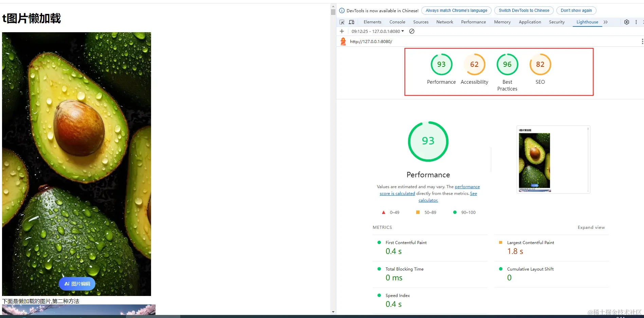This screenshot has height=318, width=644.
Task: Click the large Performance 93 score gauge
Action: coord(428,141)
